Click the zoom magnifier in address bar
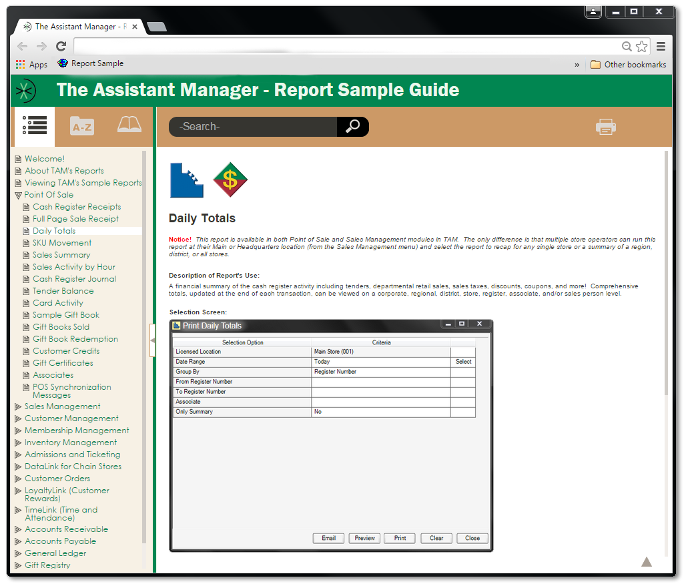 click(x=627, y=47)
